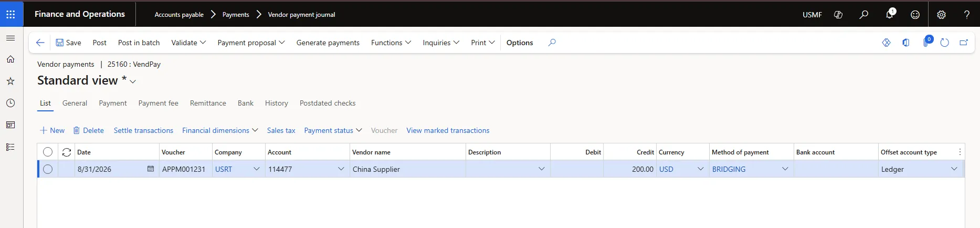The width and height of the screenshot is (980, 228).
Task: Click the Credit 200.00 cell
Action: 629,169
